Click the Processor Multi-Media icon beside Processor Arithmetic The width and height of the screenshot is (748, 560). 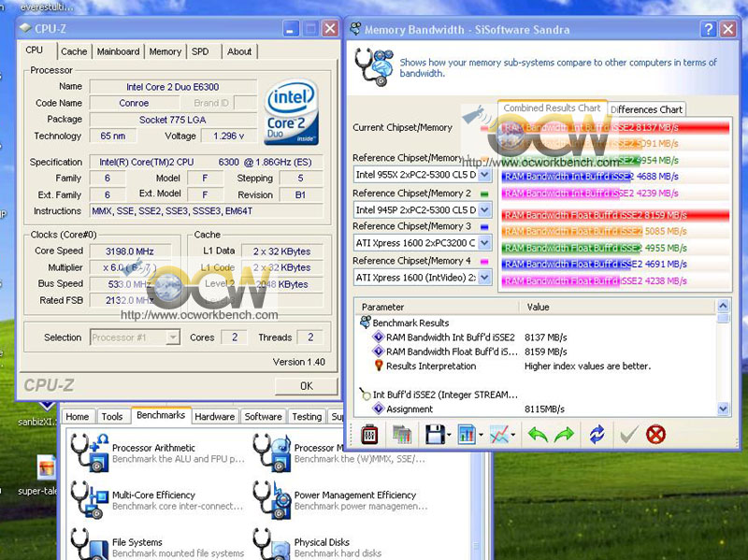[x=272, y=452]
